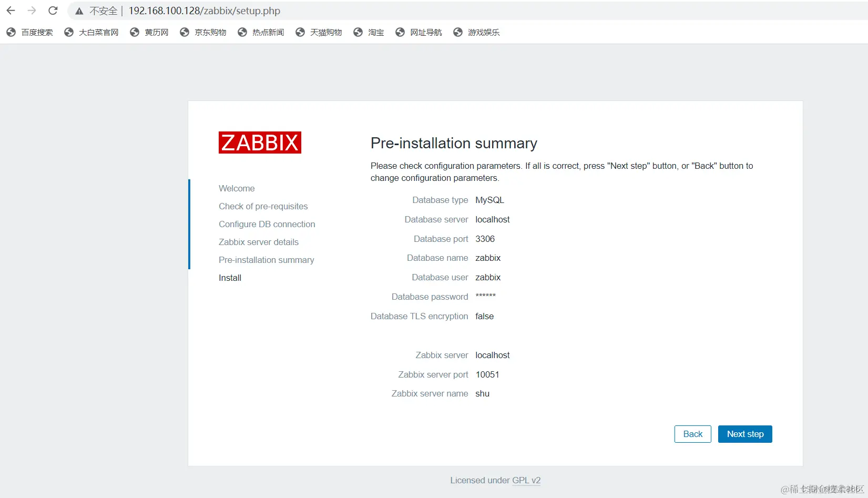Viewport: 868px width, 498px height.
Task: Open the 京东购物 bookmark
Action: click(x=203, y=33)
